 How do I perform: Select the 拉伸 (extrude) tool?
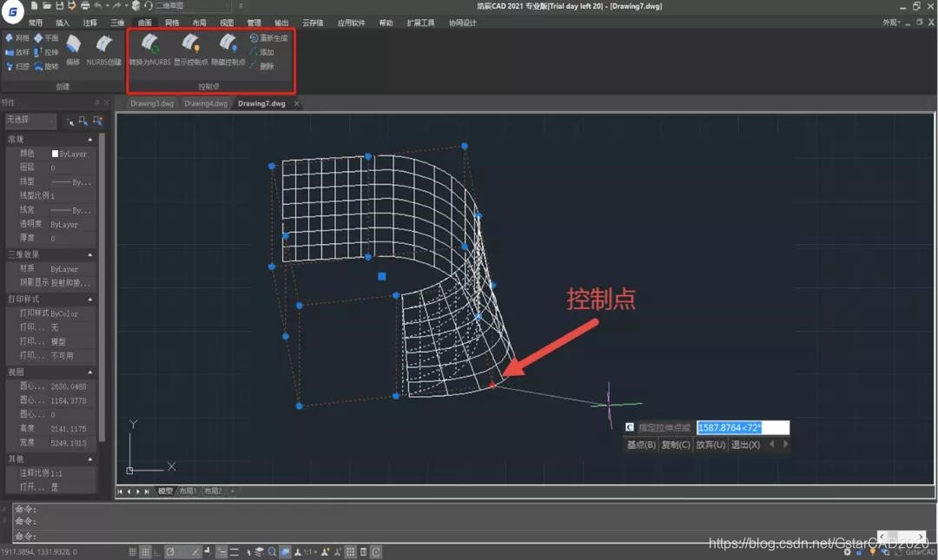click(x=46, y=52)
